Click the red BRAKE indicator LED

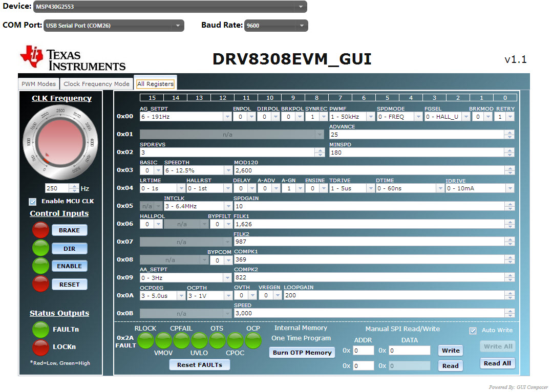(x=40, y=230)
